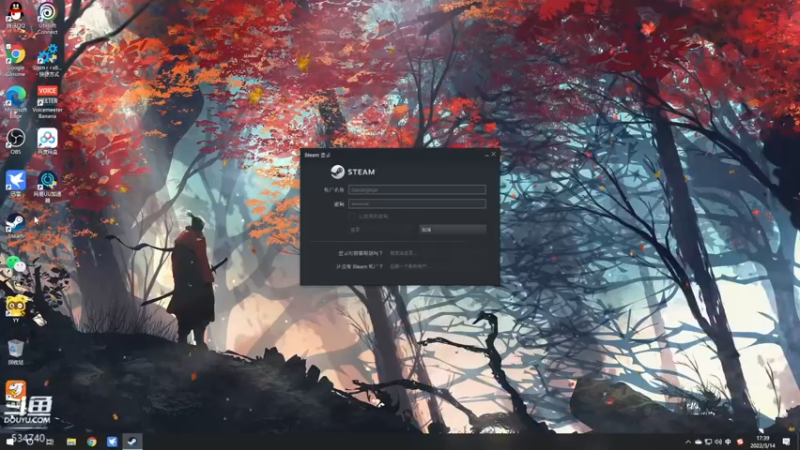Viewport: 800px width, 450px height.
Task: Open the Recycle Bin icon
Action: 16,352
